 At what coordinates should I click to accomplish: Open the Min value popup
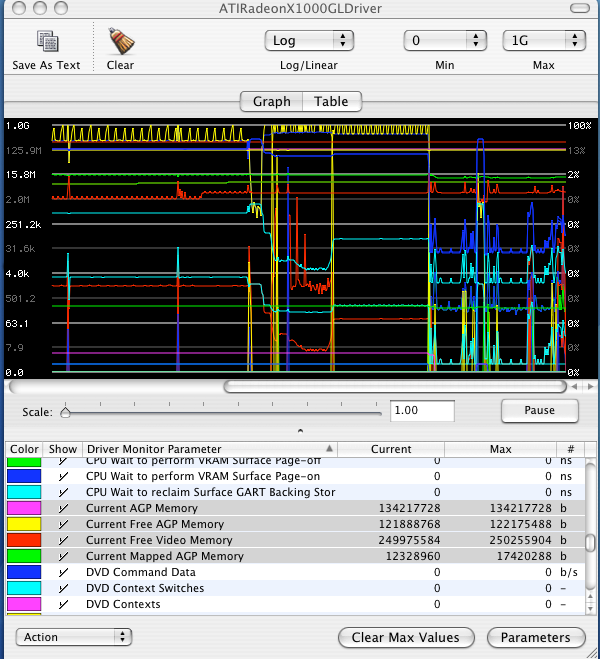pos(445,41)
